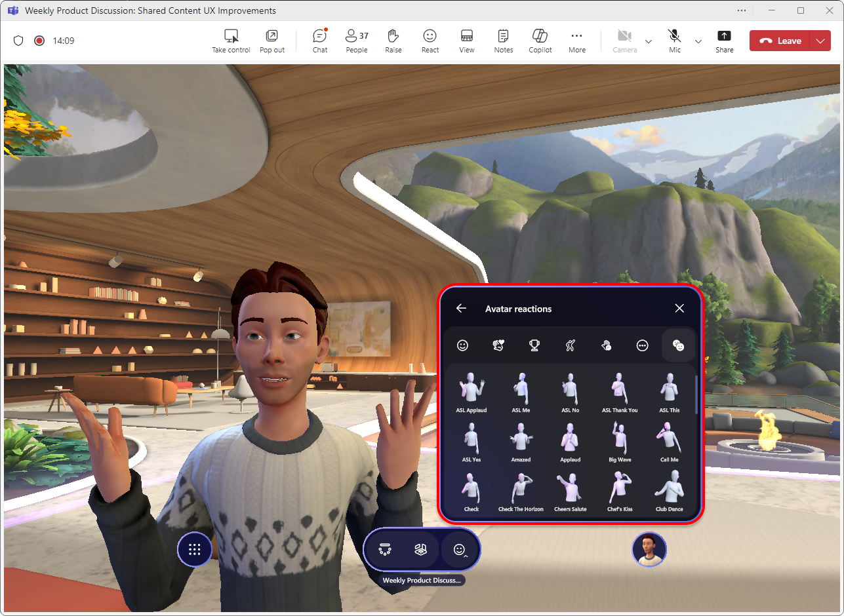The height and width of the screenshot is (616, 844).
Task: Click the Share icon
Action: point(724,40)
